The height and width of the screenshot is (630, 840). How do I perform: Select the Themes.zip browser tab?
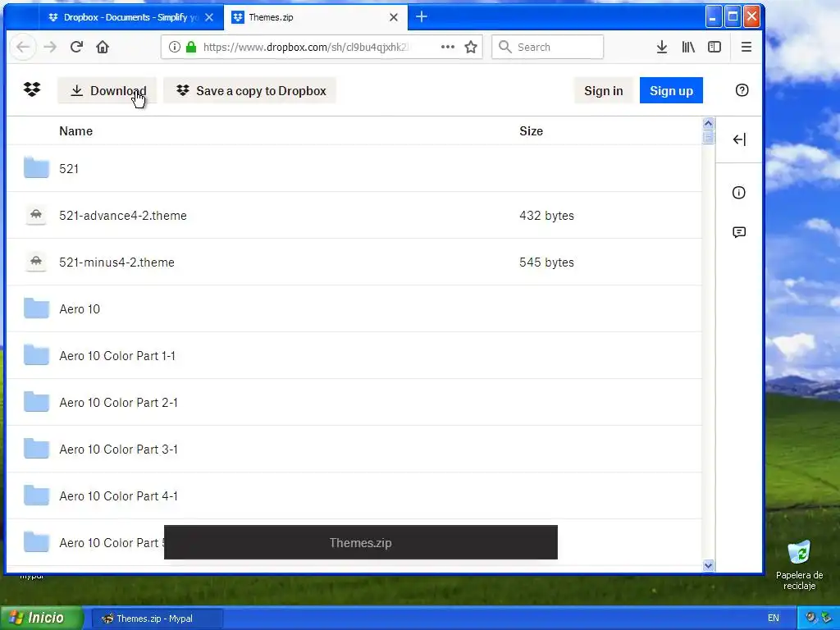point(316,17)
